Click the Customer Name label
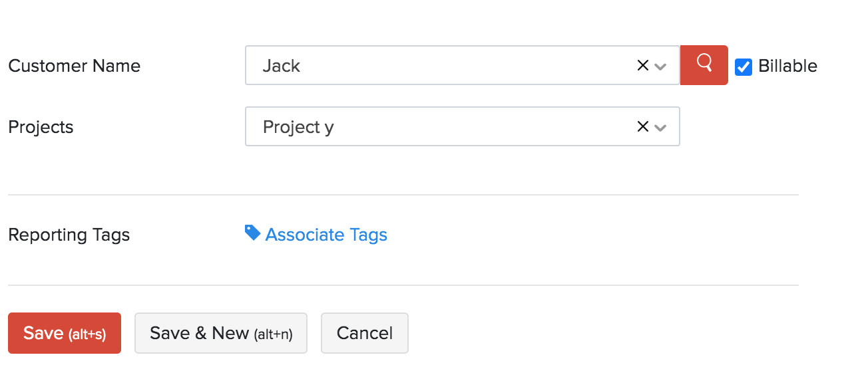 coord(74,66)
